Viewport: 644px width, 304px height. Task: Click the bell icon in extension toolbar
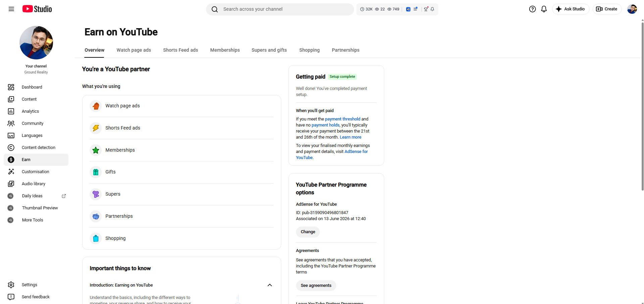click(433, 9)
